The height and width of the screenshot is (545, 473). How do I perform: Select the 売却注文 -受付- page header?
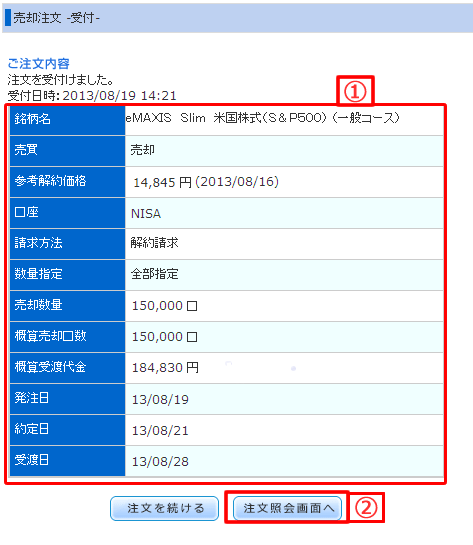[x=56, y=18]
